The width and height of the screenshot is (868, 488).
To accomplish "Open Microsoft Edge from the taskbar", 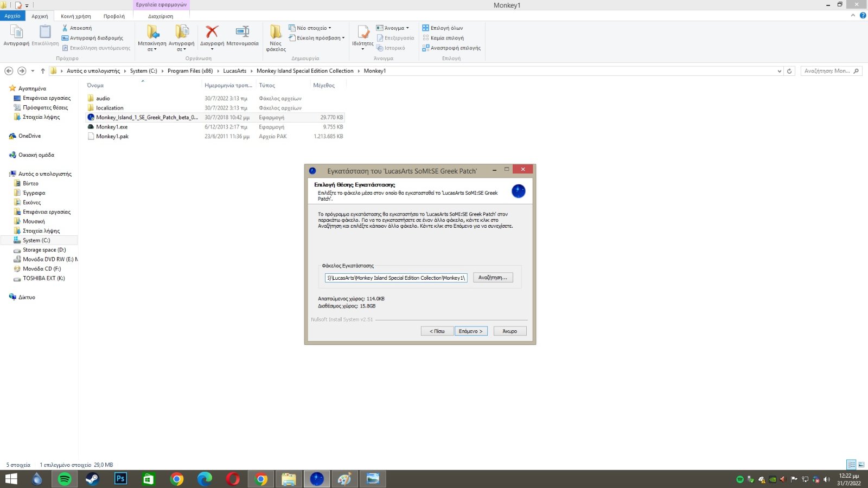I will click(205, 479).
